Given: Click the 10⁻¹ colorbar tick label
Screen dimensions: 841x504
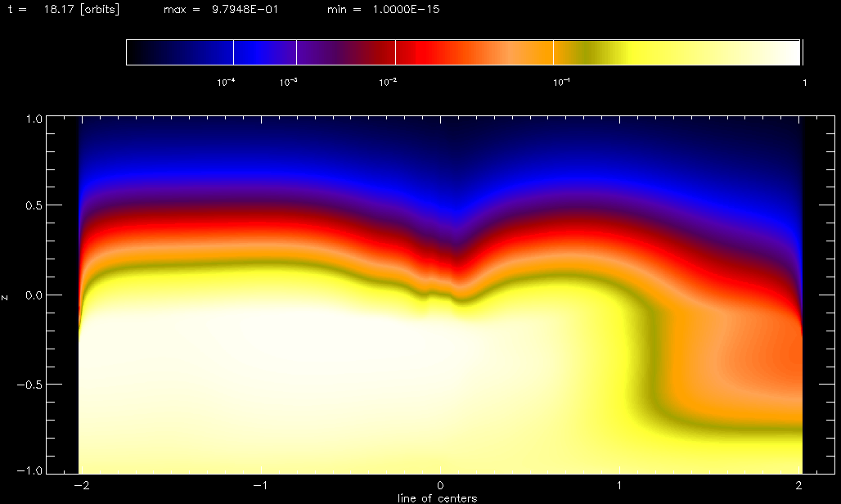Looking at the screenshot, I should 560,82.
